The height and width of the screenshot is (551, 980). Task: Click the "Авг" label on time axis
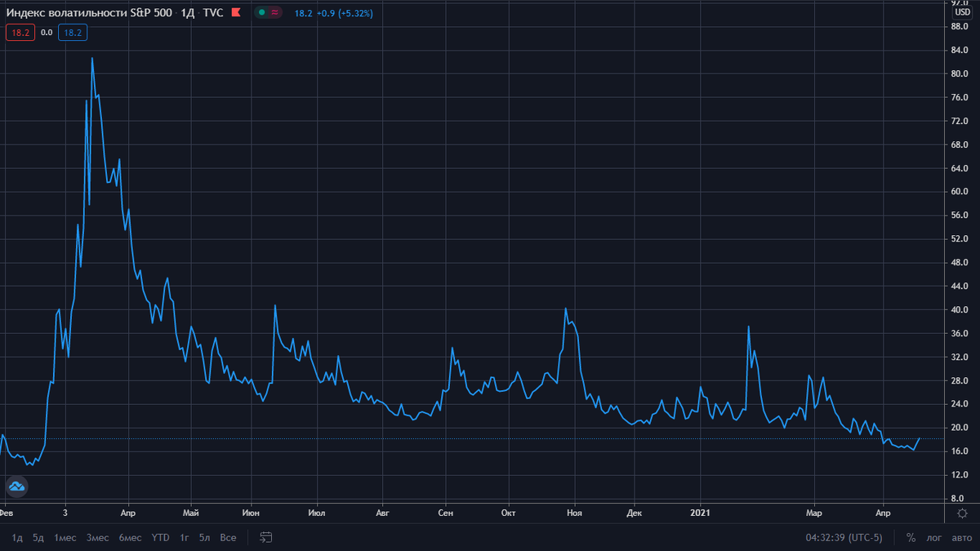click(x=382, y=513)
